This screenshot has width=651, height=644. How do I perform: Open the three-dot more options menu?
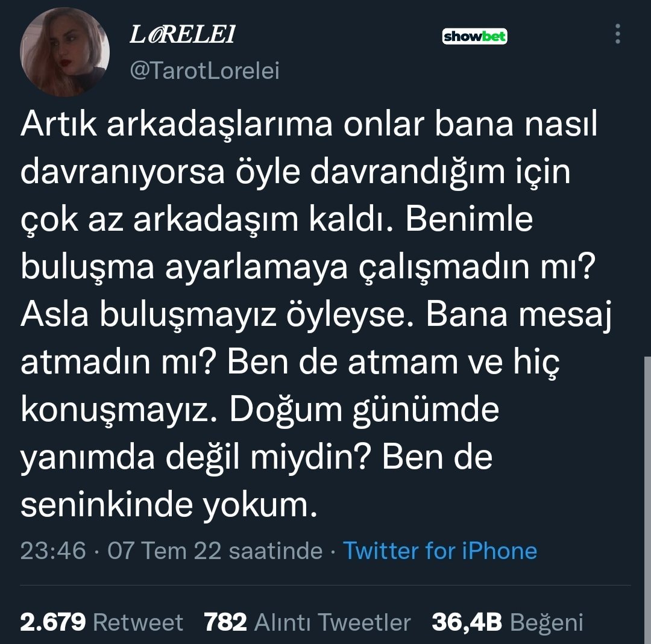point(617,35)
